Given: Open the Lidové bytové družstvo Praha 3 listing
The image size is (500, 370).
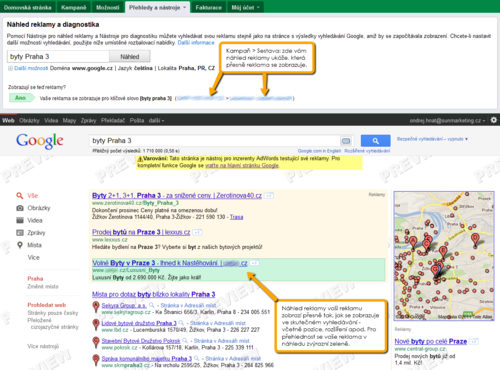Looking at the screenshot, I should (139, 323).
